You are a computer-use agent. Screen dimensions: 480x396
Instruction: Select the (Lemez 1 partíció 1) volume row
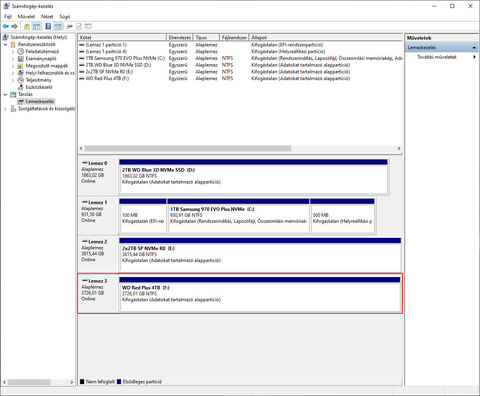pyautogui.click(x=240, y=45)
